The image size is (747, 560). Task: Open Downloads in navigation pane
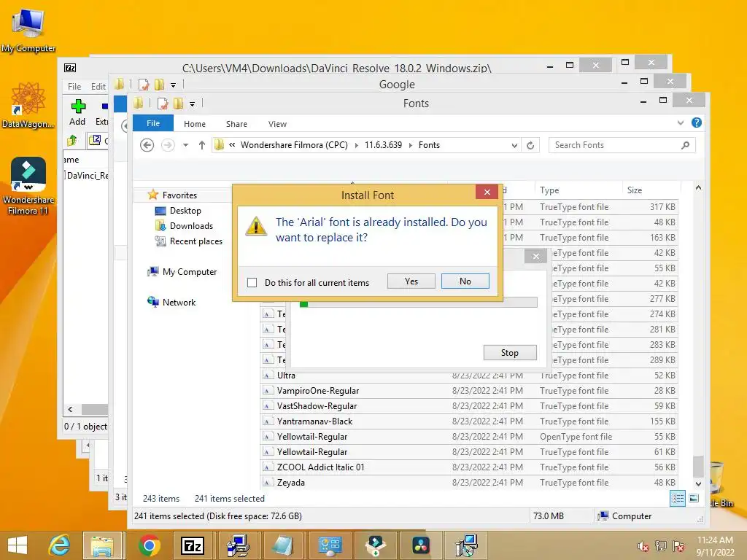pyautogui.click(x=191, y=226)
